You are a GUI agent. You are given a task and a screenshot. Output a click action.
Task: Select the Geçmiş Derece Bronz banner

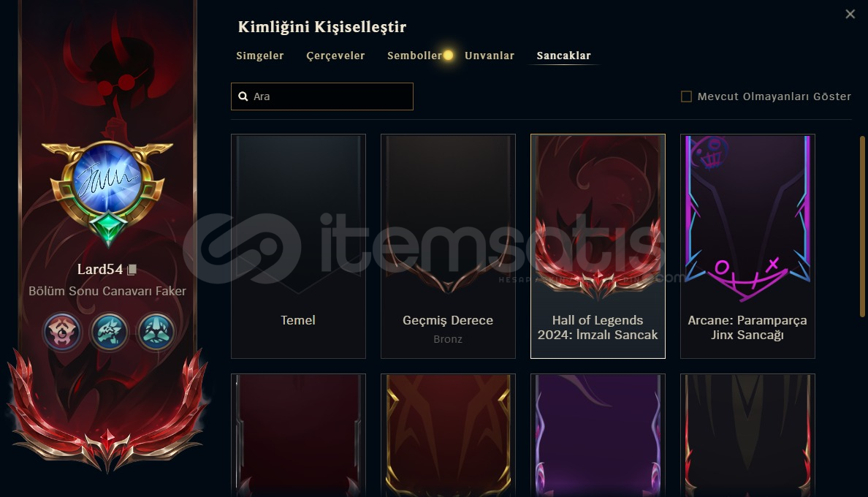point(448,246)
